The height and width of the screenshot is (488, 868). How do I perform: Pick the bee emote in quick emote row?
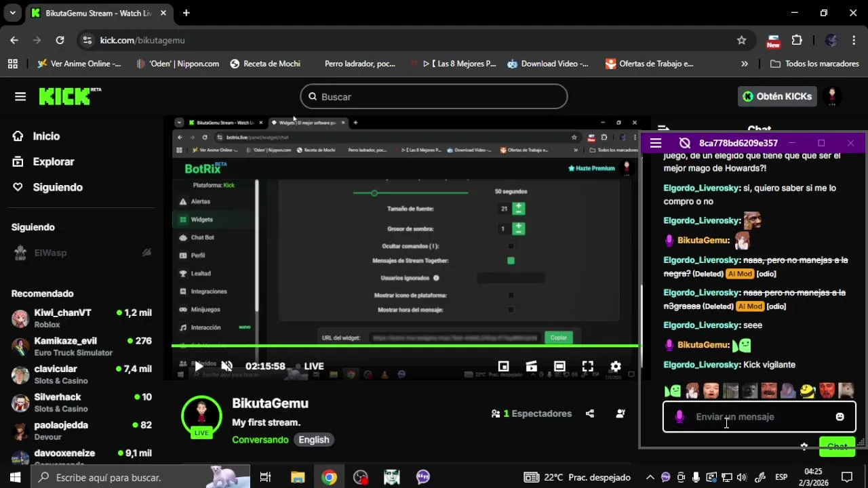click(x=807, y=390)
